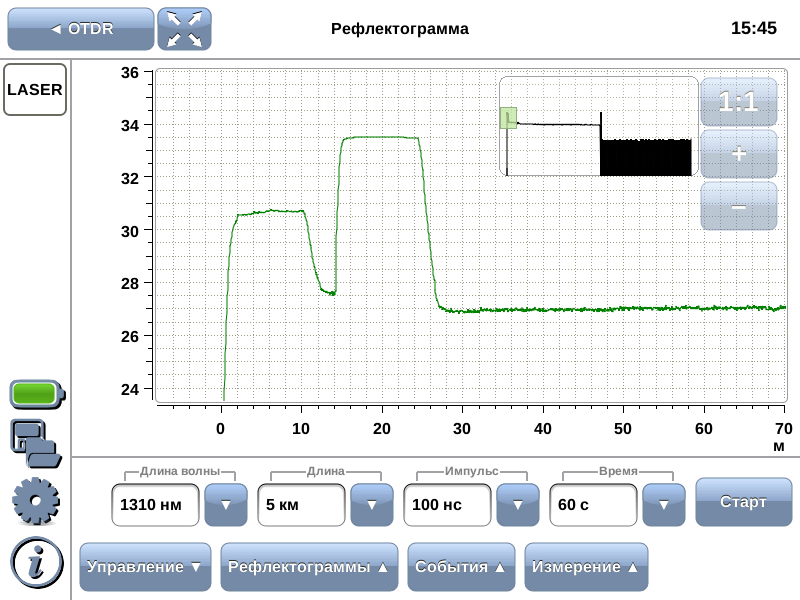Click the green trace peak plateau near 34 dB
800x600 pixels.
pyautogui.click(x=380, y=137)
